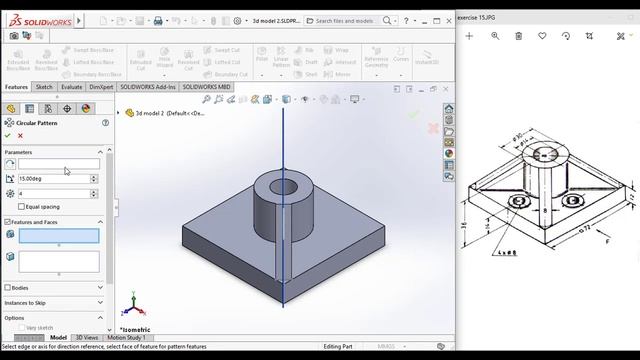Click the number of instances field
This screenshot has width=640, height=360.
tap(54, 194)
